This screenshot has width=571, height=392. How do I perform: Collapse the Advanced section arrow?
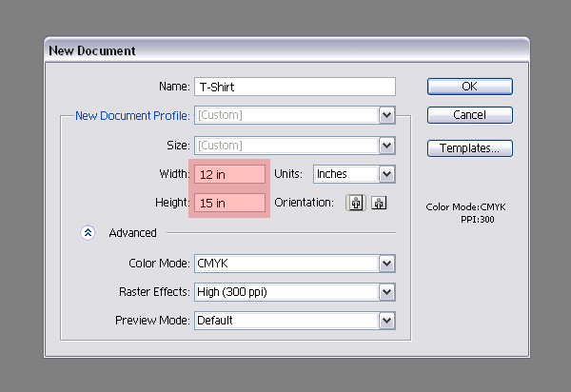pyautogui.click(x=88, y=232)
